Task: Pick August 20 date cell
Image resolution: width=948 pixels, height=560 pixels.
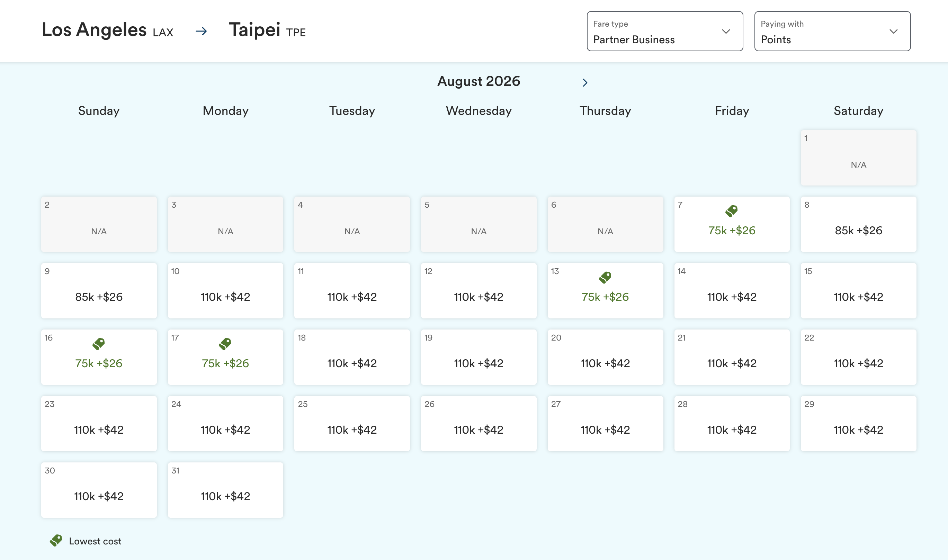Action: point(605,357)
